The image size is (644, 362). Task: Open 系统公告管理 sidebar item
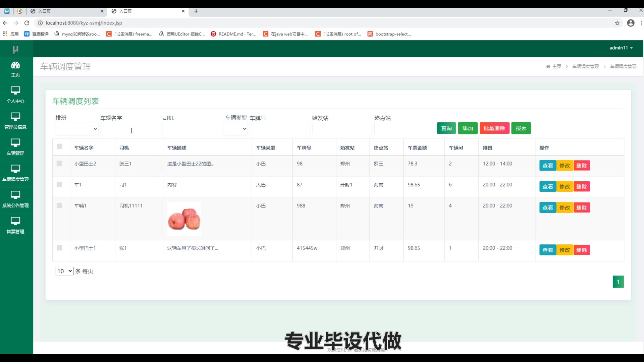tap(15, 199)
